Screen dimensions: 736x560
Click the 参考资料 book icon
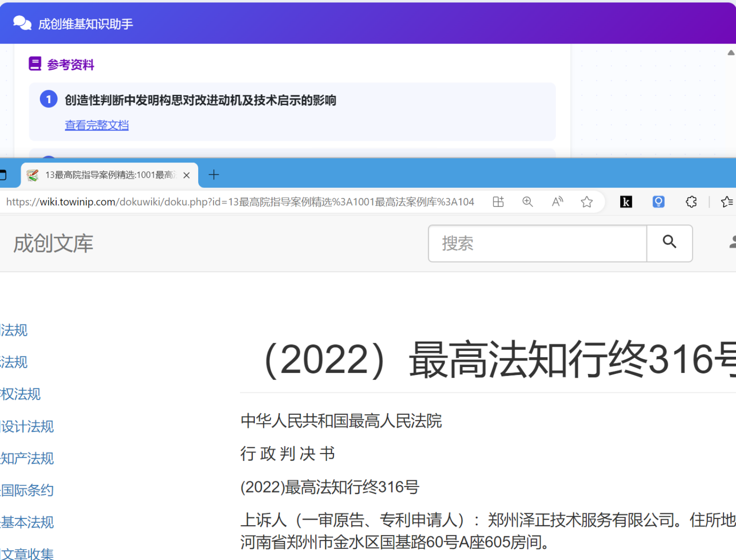[x=35, y=64]
